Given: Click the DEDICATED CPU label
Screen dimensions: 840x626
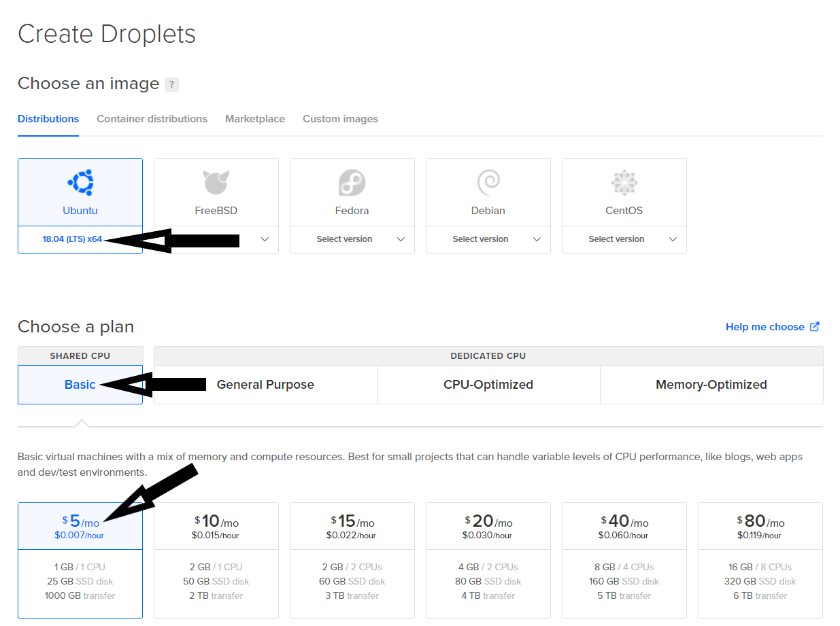Looking at the screenshot, I should coord(488,355).
